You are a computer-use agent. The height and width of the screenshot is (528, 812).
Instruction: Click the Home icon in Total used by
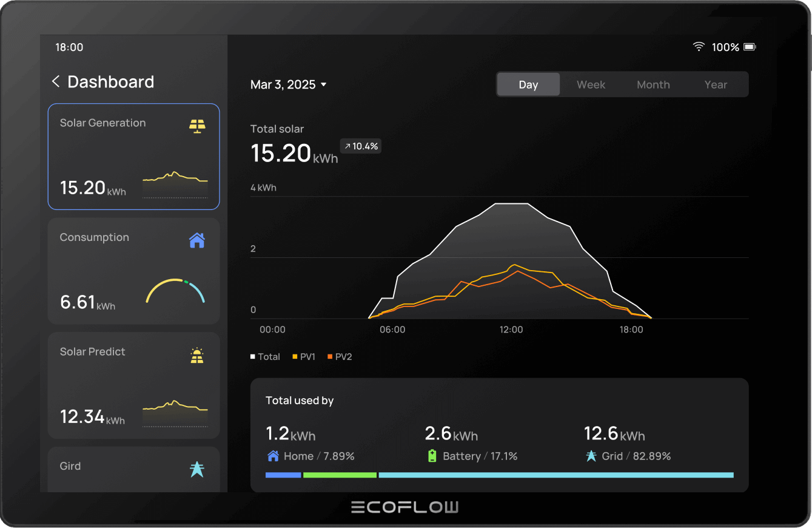pos(273,456)
